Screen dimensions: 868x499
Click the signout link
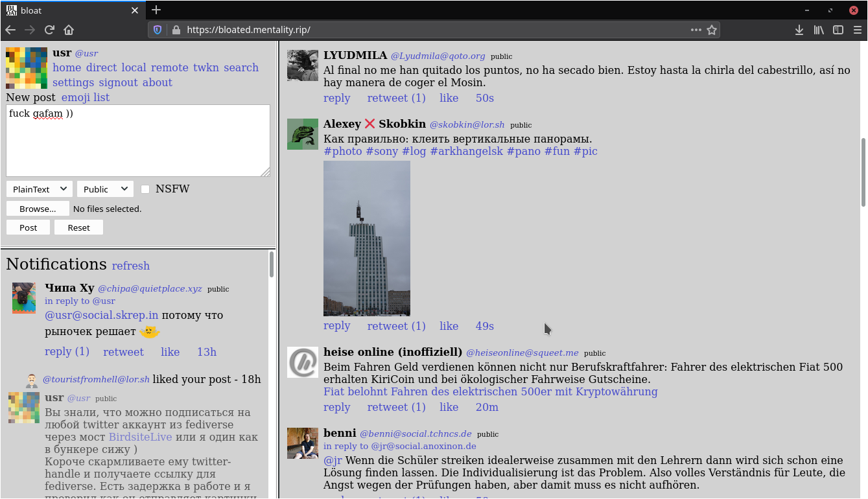tap(118, 82)
